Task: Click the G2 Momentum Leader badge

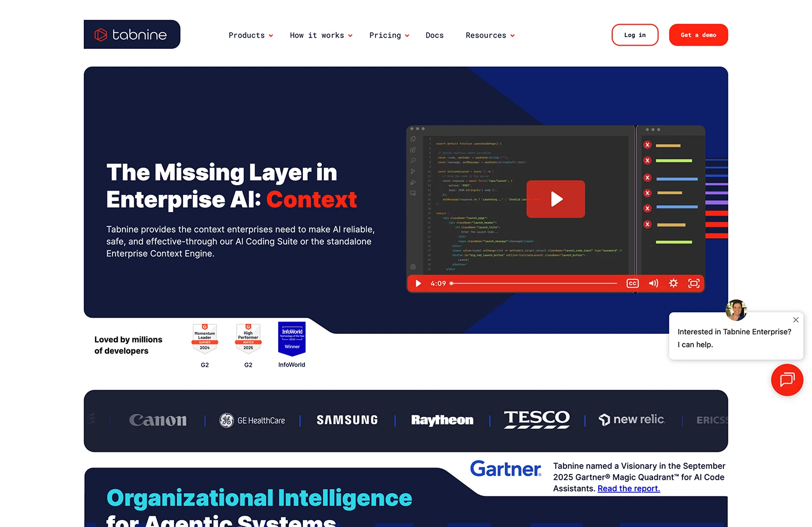Action: 205,338
